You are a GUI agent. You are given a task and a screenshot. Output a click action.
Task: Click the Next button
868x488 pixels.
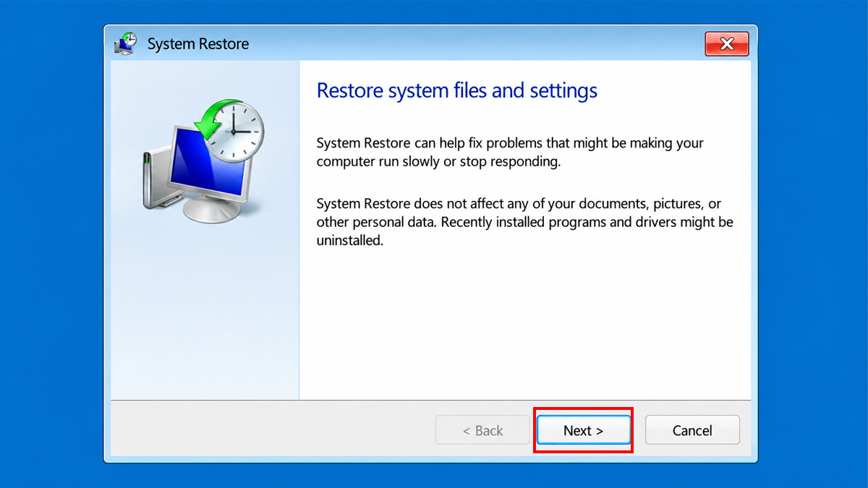pos(583,430)
